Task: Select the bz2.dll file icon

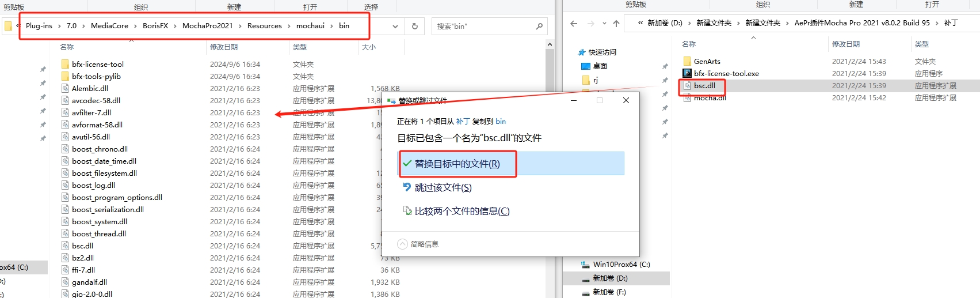Action: pyautogui.click(x=66, y=258)
